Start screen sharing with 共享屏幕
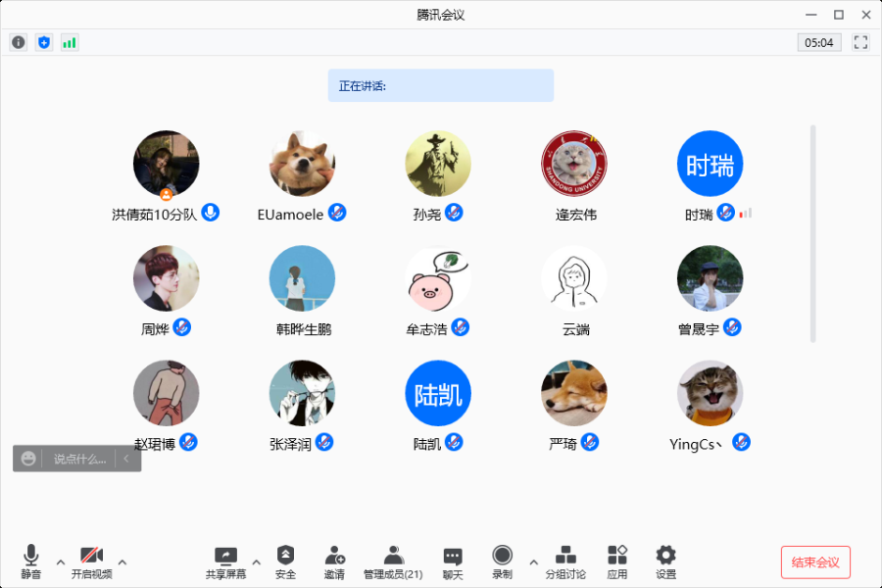The width and height of the screenshot is (882, 588). tap(225, 562)
